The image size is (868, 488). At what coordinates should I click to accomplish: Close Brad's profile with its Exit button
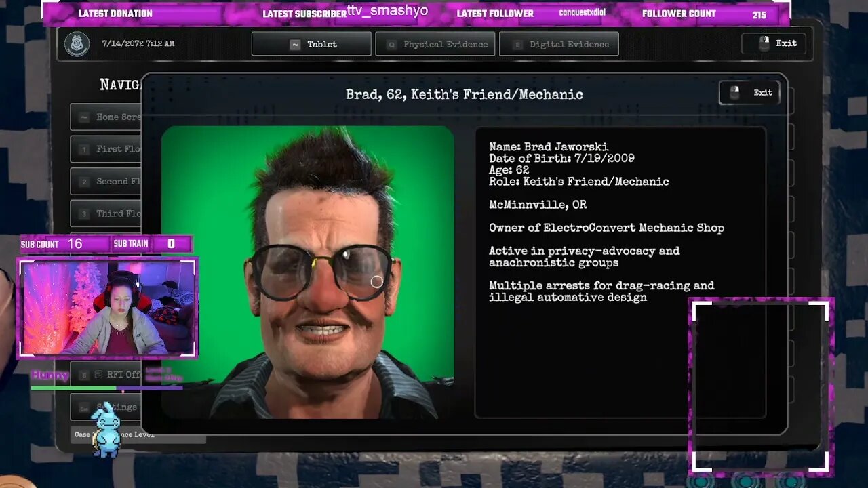pos(749,93)
